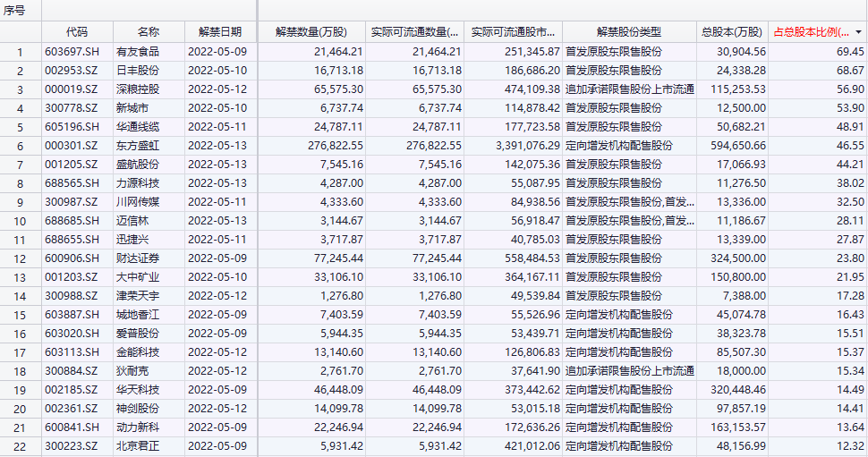Select stock code 688685.SH
The image size is (868, 457).
pos(72,221)
